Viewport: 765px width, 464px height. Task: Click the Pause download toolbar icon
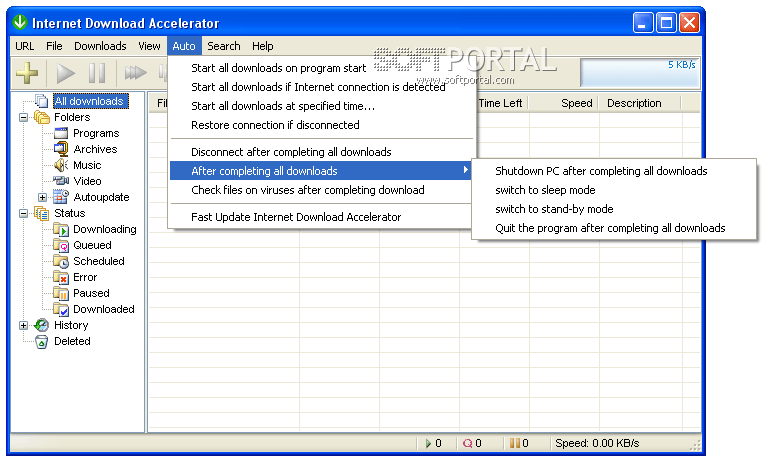click(97, 73)
